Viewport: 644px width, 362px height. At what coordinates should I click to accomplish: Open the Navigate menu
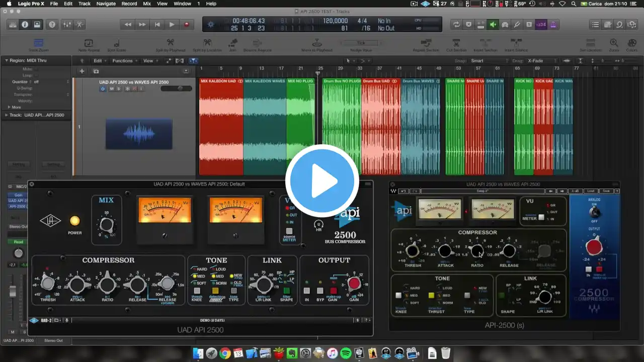point(106,4)
